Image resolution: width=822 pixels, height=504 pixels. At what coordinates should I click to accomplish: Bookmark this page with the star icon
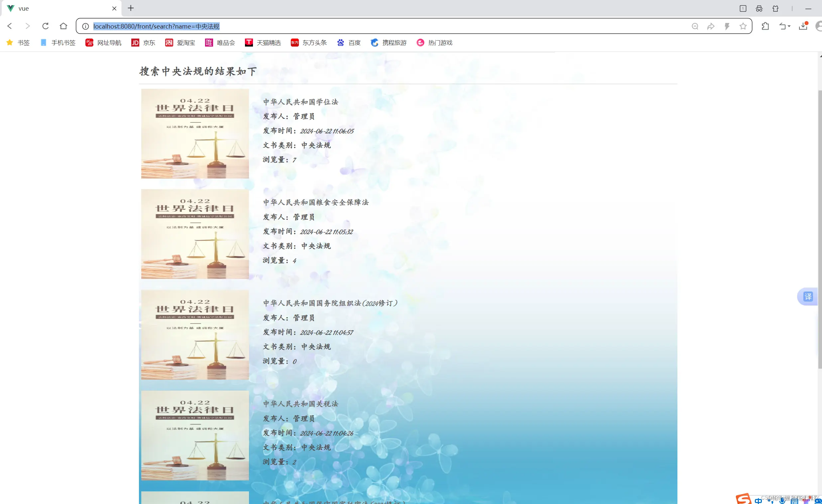tap(743, 26)
